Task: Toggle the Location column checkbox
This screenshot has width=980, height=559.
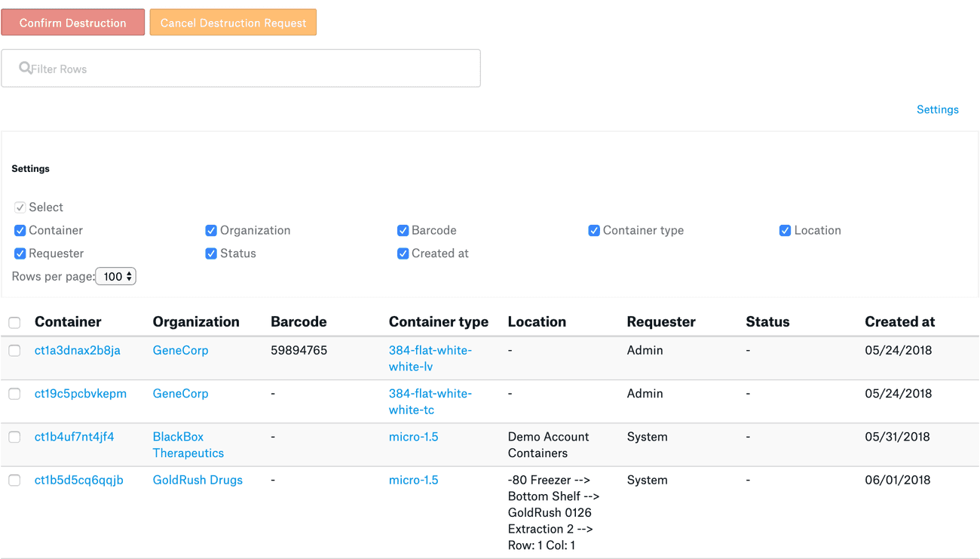Action: pyautogui.click(x=785, y=231)
